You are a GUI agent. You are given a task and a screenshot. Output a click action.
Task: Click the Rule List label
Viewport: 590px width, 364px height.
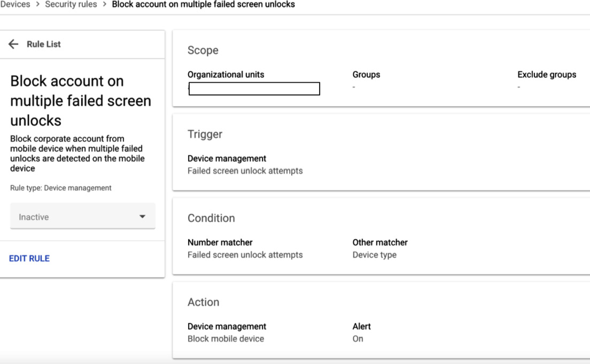click(44, 44)
